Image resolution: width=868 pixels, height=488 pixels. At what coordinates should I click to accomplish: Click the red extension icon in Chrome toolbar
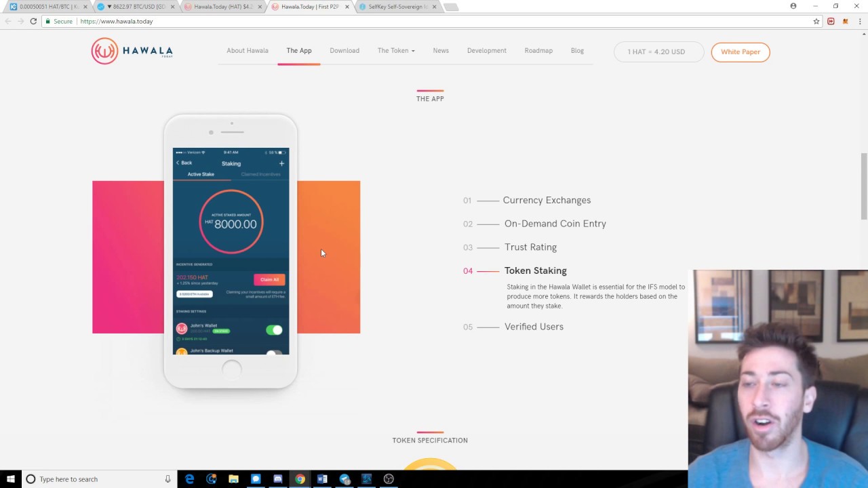(x=831, y=21)
